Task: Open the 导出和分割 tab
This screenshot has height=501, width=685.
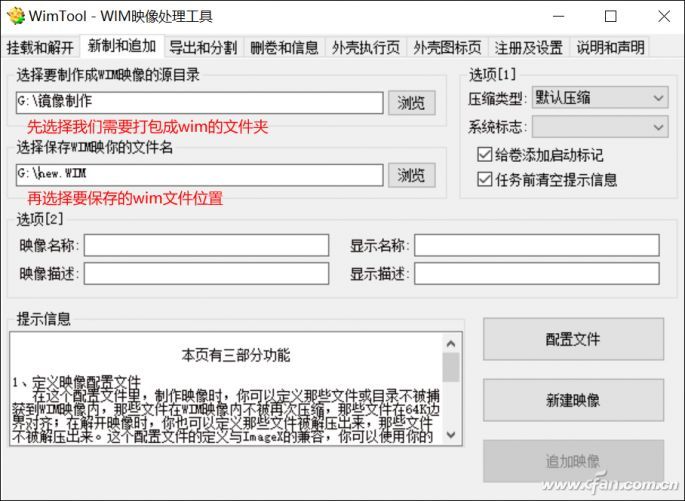Action: point(203,47)
